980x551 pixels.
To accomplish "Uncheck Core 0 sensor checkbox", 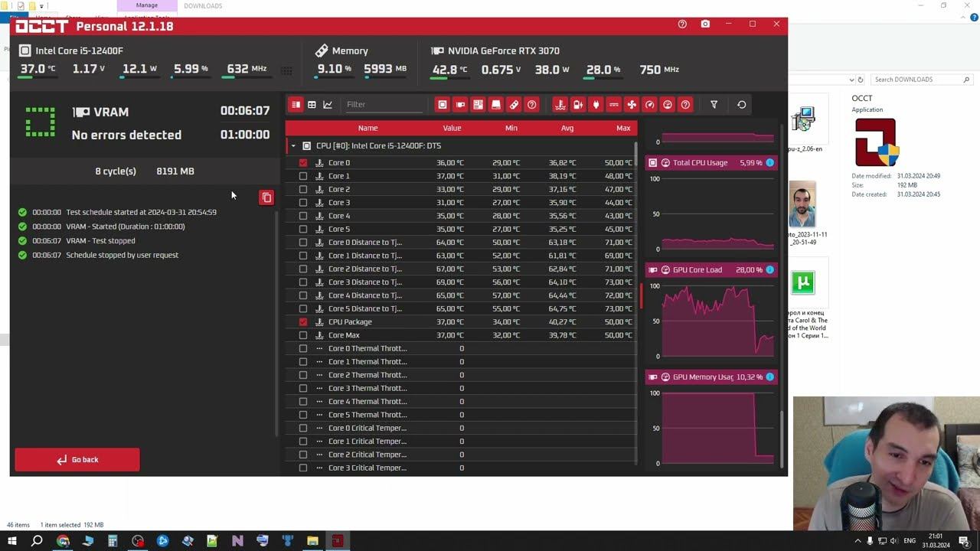I will [x=303, y=163].
